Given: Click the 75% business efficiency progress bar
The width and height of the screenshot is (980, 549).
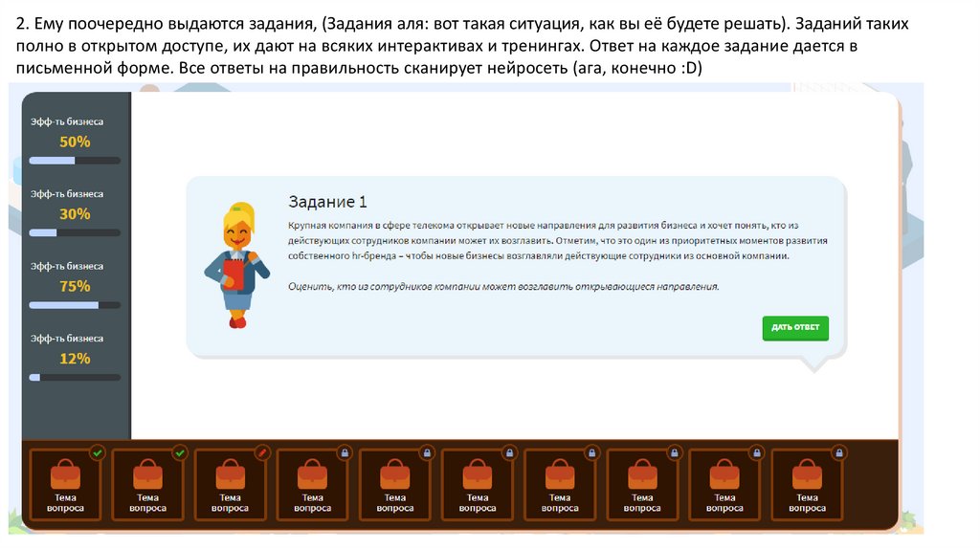Looking at the screenshot, I should click(x=75, y=305).
